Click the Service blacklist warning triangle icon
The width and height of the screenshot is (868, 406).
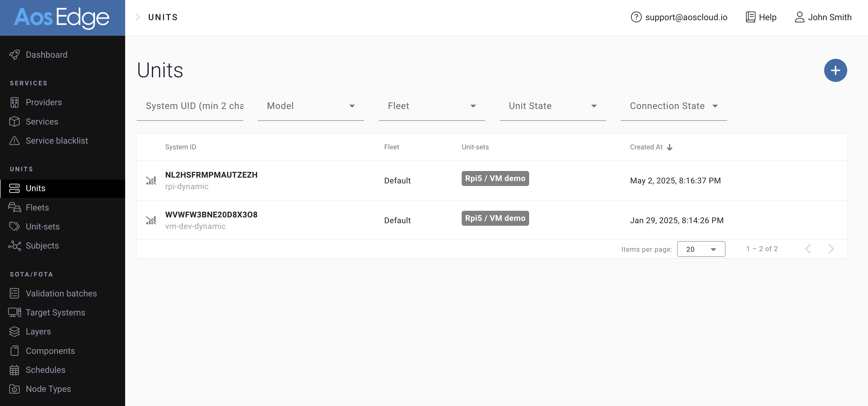click(14, 140)
